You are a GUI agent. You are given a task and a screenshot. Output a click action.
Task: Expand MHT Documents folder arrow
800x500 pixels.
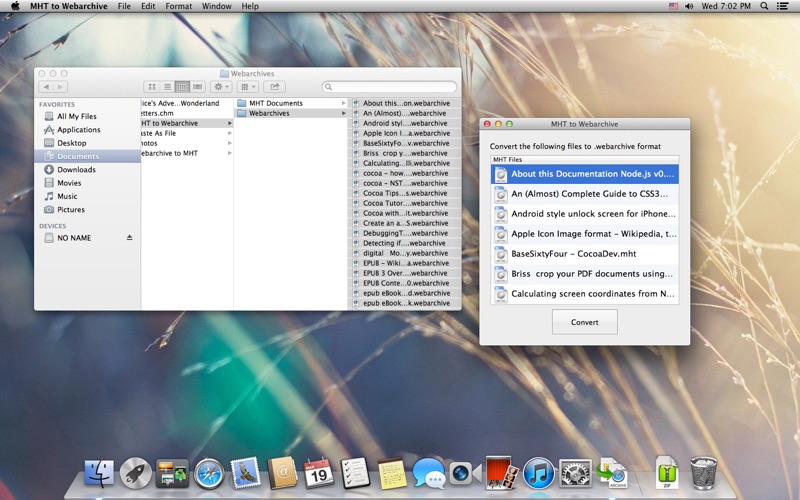344,103
